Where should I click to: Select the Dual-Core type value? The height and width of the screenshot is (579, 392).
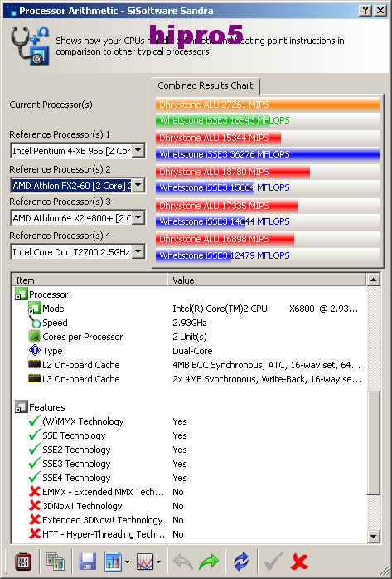[192, 351]
